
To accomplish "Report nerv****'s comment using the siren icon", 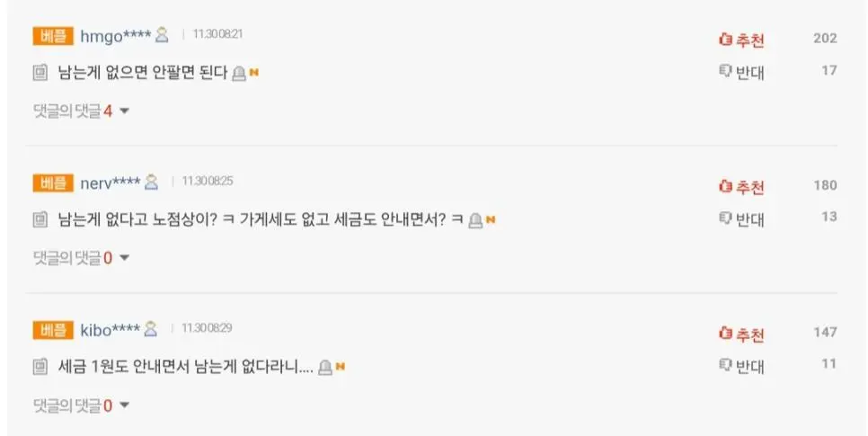I will click(475, 219).
